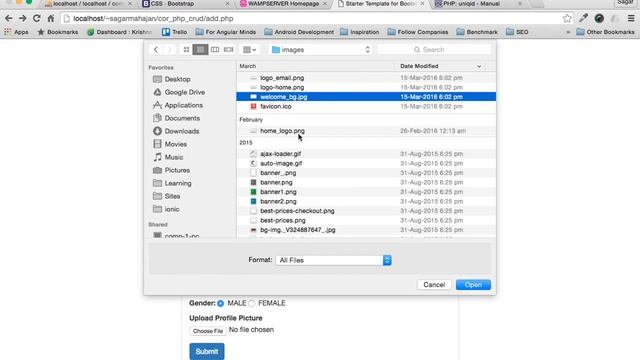The height and width of the screenshot is (360, 640).
Task: Sort by the March name column header
Action: 316,66
